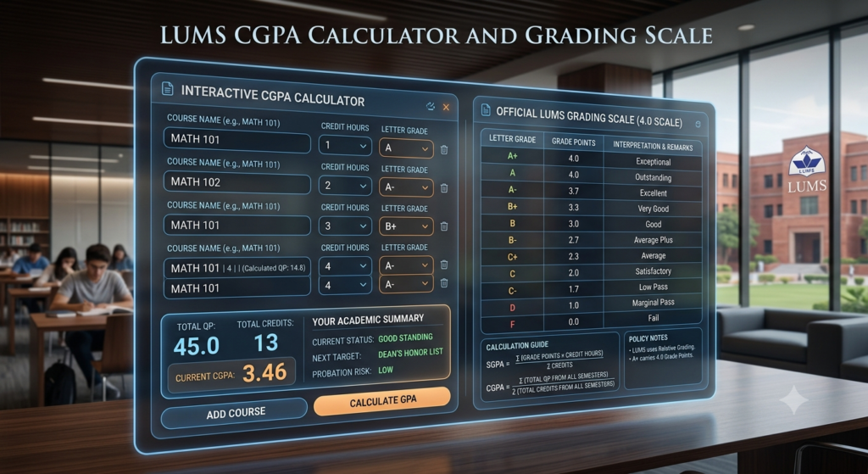Click the course name field in B+ row
Image resolution: width=868 pixels, height=474 pixels.
[237, 226]
